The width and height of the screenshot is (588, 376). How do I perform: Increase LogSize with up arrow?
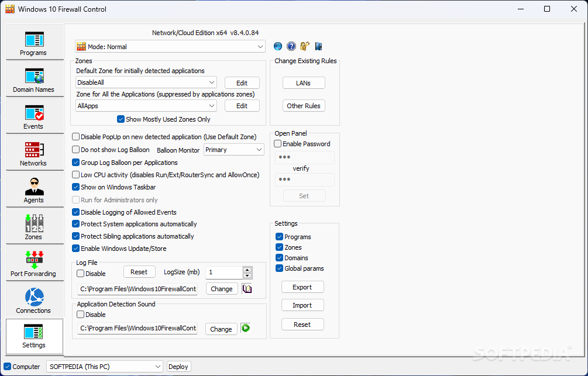(247, 270)
